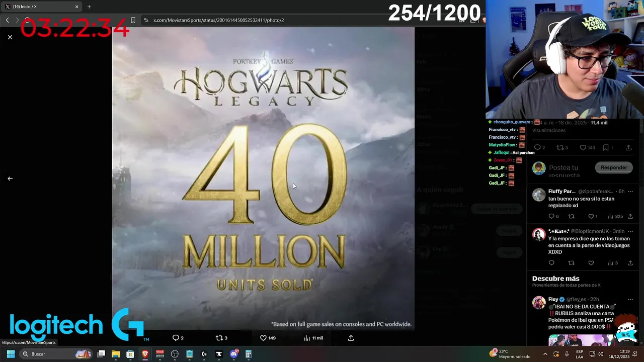The height and width of the screenshot is (362, 644).
Task: View the 11 mil analytics icon under photo
Action: point(307,338)
